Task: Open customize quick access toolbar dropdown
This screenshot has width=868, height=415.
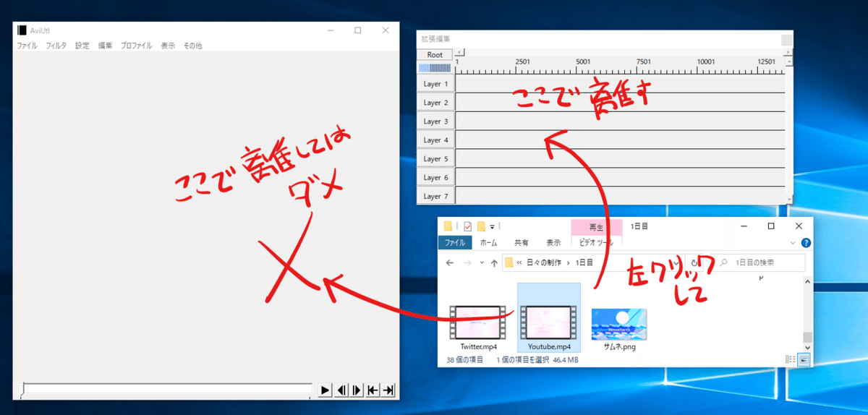Action: click(492, 226)
